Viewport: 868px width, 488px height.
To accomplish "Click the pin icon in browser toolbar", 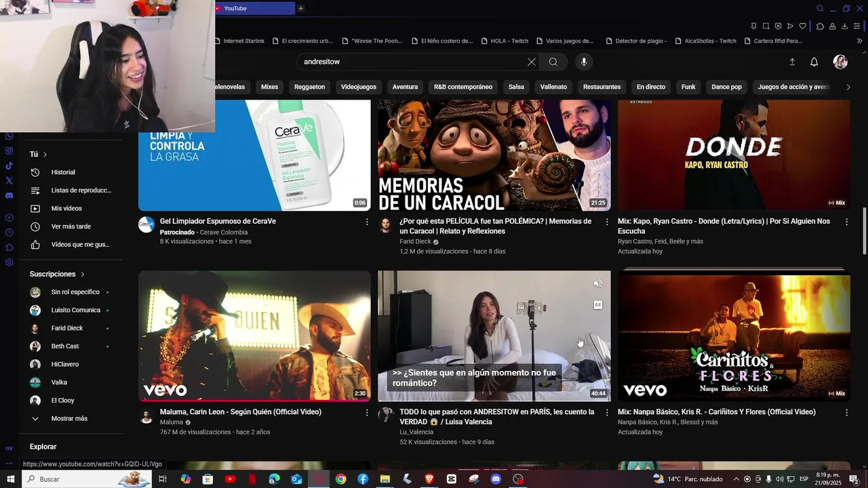I will [x=753, y=26].
